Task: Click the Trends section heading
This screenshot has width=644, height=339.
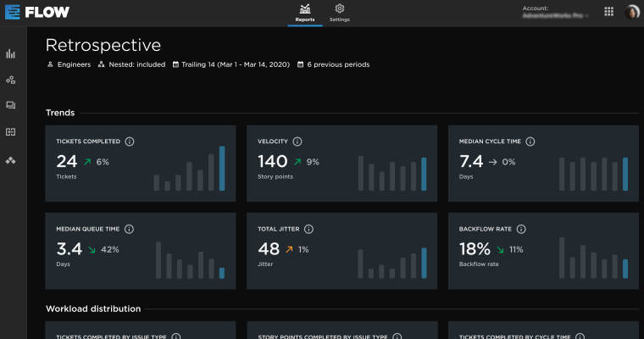Action: pos(60,113)
